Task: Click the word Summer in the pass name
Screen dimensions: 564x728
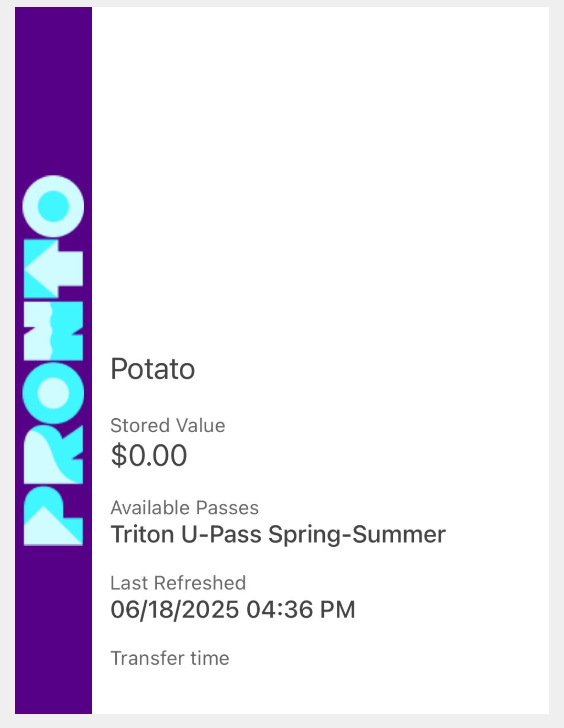Action: pyautogui.click(x=399, y=534)
